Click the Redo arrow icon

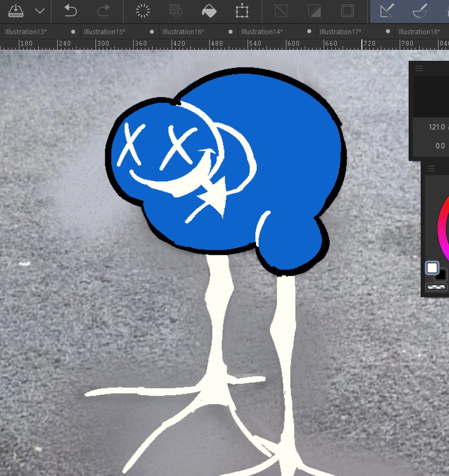tap(103, 11)
